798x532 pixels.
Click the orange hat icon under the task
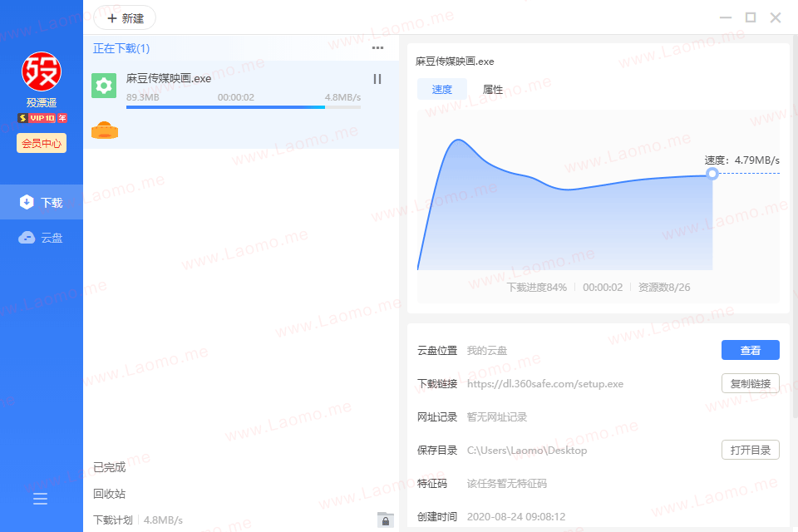pos(105,131)
